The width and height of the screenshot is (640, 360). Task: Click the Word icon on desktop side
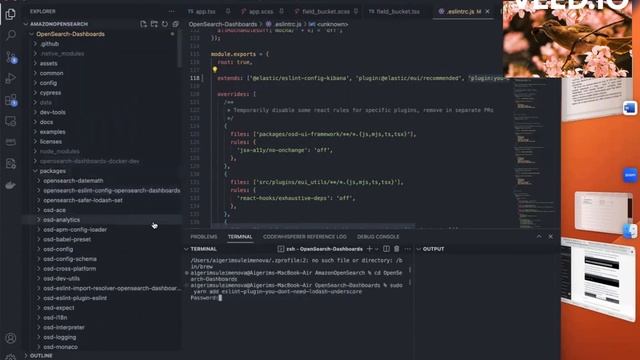(x=630, y=108)
